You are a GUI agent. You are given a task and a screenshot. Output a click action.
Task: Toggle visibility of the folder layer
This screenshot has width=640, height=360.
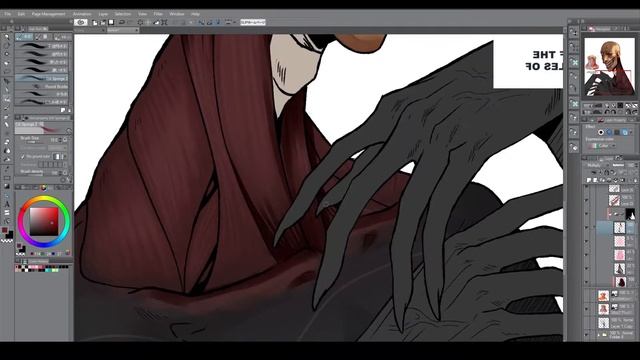(x=587, y=335)
